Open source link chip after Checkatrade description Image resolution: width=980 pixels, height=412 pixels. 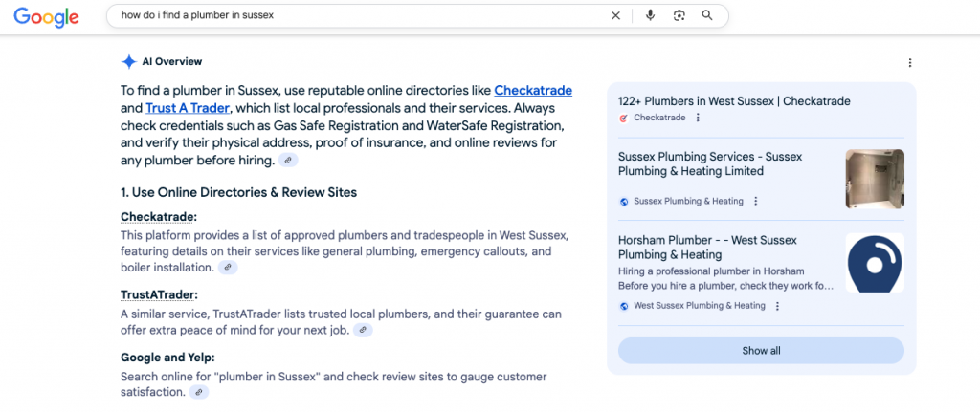coord(227,268)
